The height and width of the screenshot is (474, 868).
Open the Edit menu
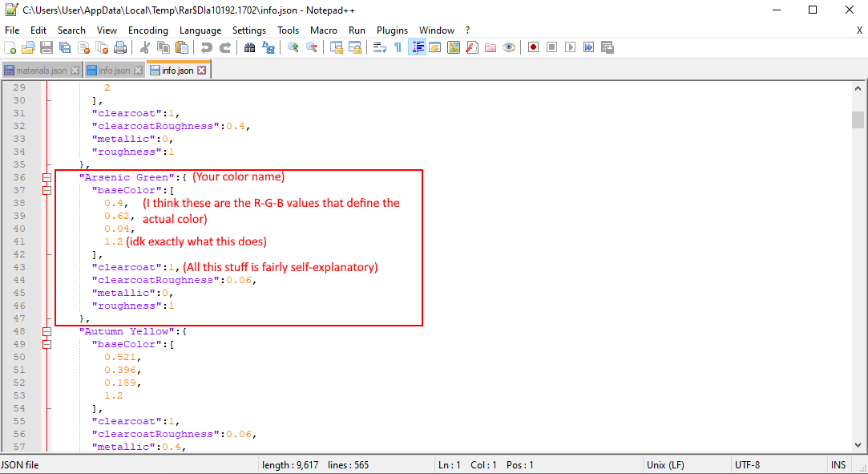pyautogui.click(x=38, y=30)
